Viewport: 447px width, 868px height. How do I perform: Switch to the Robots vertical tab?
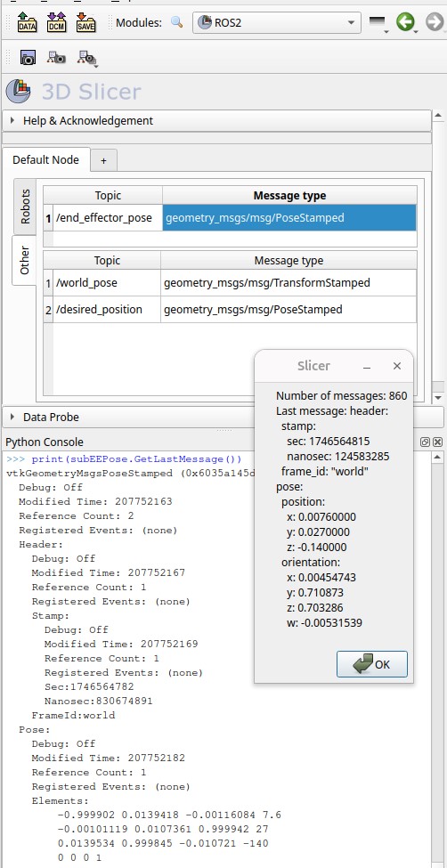tap(26, 207)
